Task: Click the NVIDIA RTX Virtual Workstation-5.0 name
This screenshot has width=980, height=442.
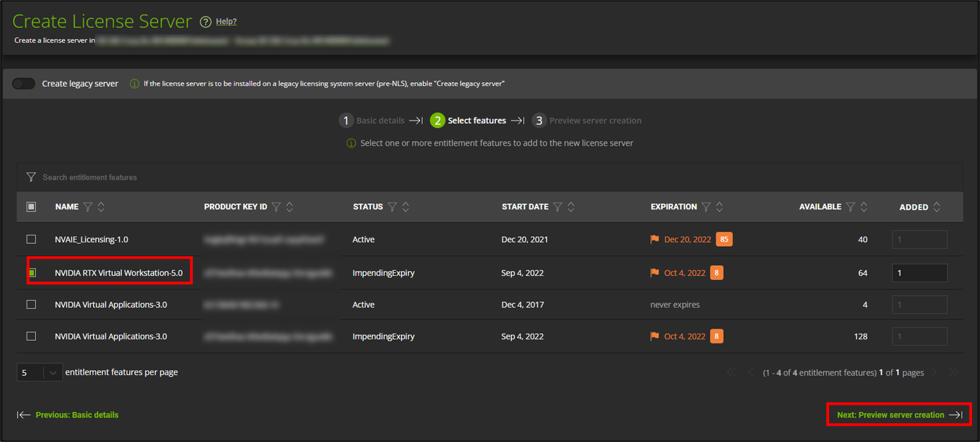Action: click(119, 272)
